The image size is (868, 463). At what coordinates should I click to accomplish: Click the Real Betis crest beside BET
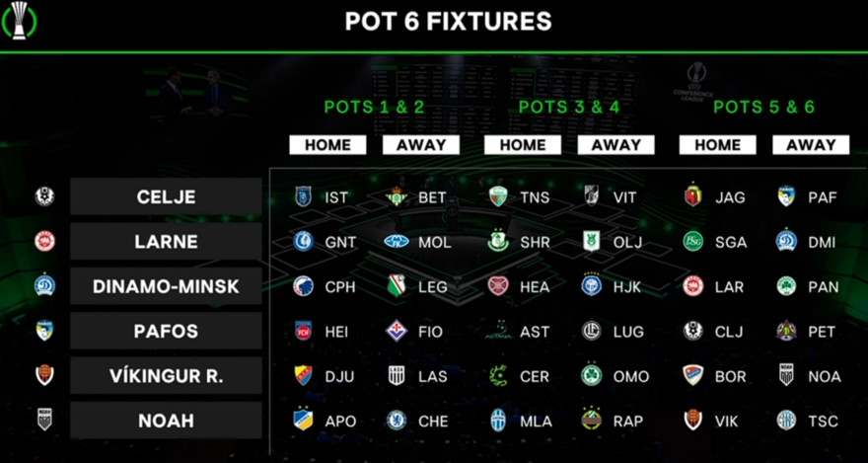coord(397,196)
